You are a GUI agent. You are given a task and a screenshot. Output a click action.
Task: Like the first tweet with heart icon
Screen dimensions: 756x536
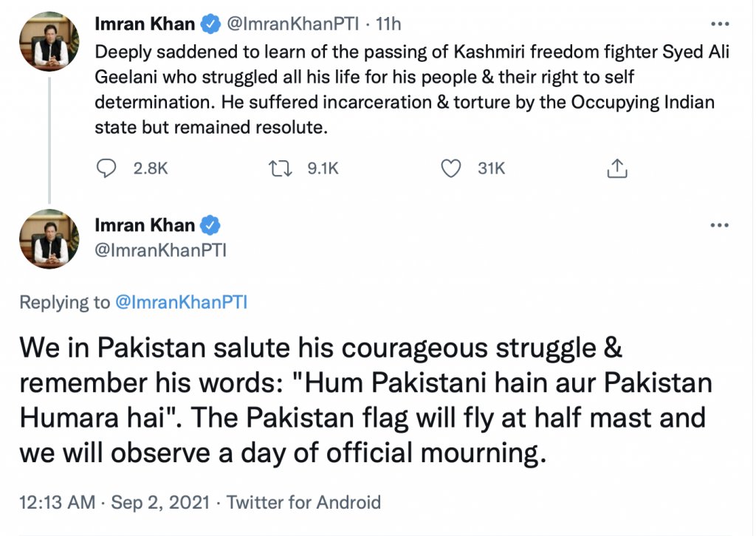[450, 168]
